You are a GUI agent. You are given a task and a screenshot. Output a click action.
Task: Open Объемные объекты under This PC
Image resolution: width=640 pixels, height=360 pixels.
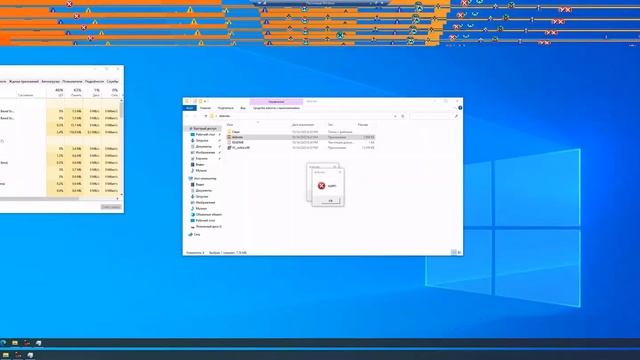[x=209, y=214]
